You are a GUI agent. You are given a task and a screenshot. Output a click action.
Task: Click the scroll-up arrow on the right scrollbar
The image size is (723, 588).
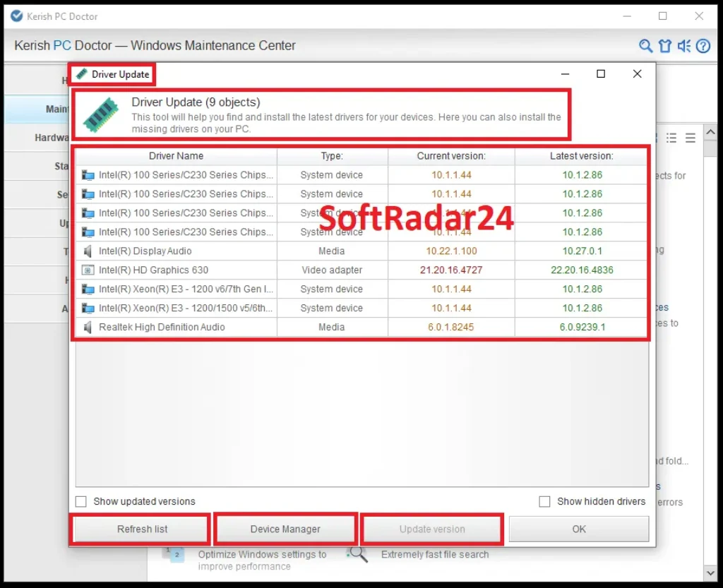712,132
